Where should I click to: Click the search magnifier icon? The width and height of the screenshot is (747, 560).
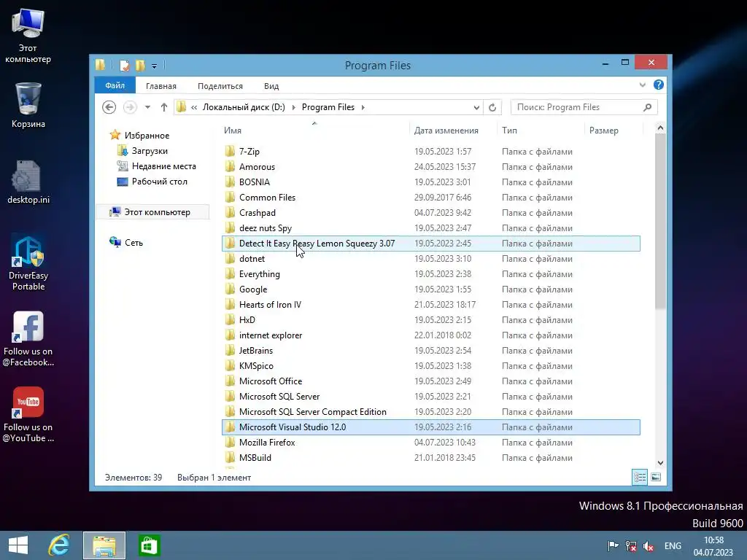tap(647, 107)
